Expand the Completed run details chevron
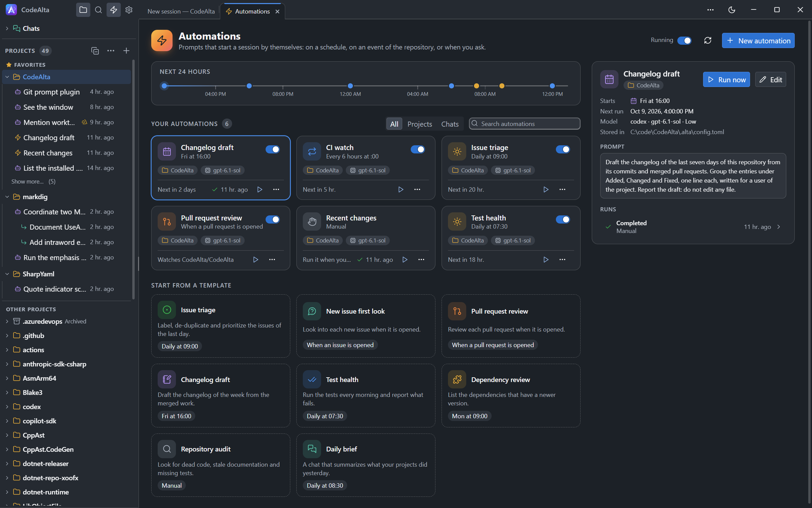Image resolution: width=812 pixels, height=508 pixels. click(779, 227)
